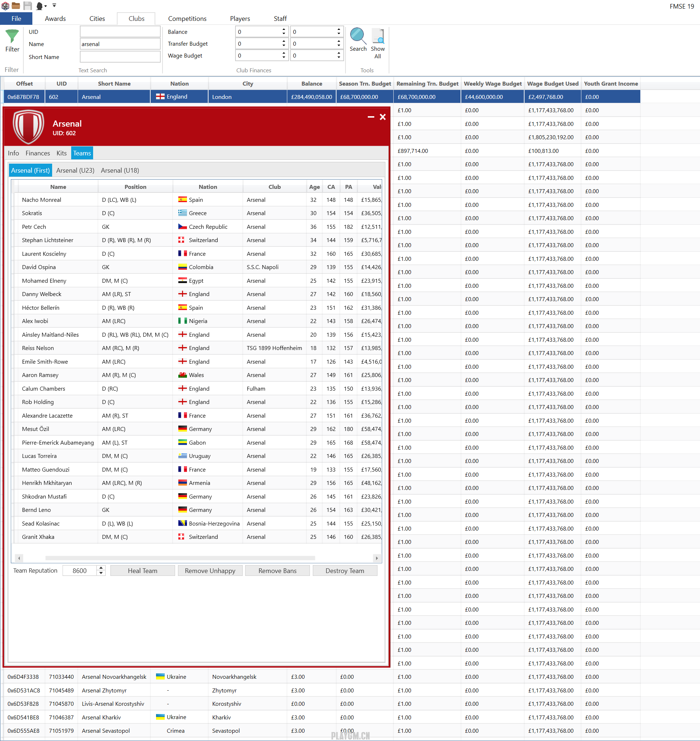Screen dimensions: 700x741
Task: Select the Arsenal Kharkiv club row
Action: coord(322,717)
